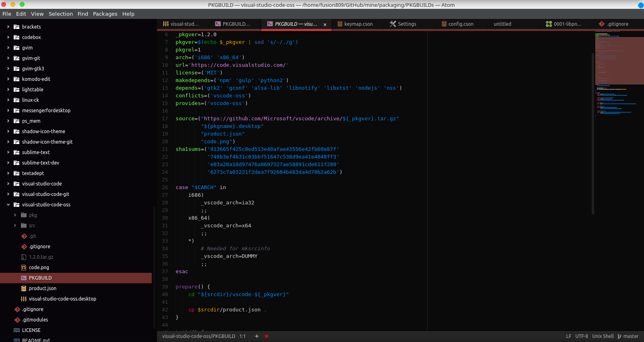
Task: Open the Help menu
Action: (x=128, y=14)
